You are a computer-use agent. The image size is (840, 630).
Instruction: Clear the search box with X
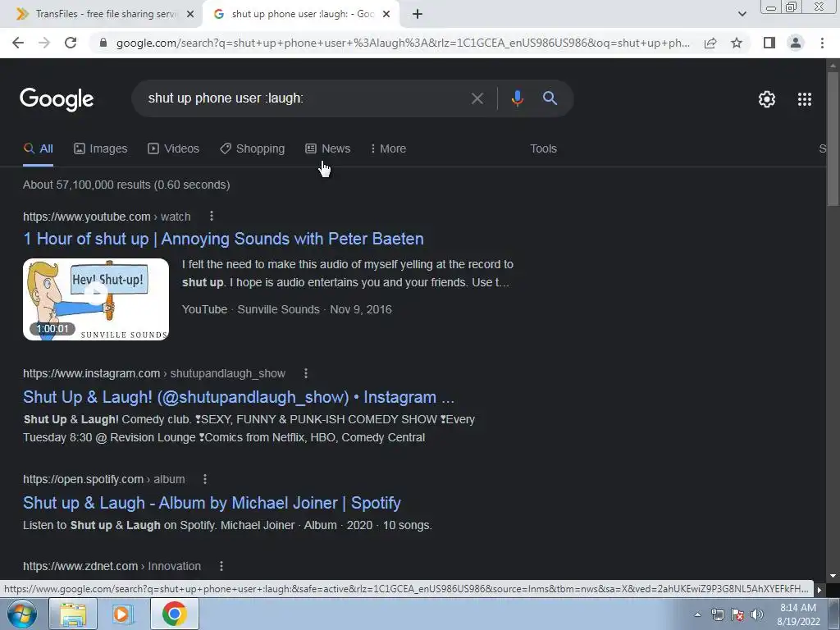click(x=477, y=98)
